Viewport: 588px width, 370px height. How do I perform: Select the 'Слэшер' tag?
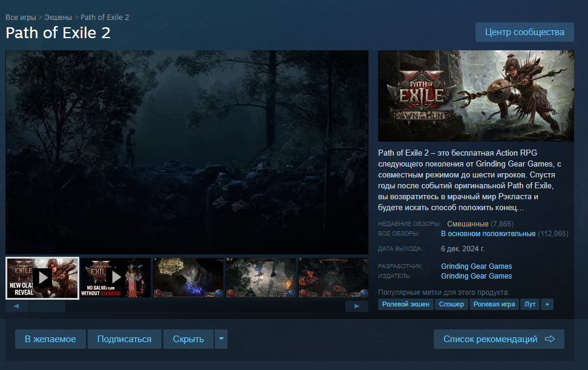point(451,305)
